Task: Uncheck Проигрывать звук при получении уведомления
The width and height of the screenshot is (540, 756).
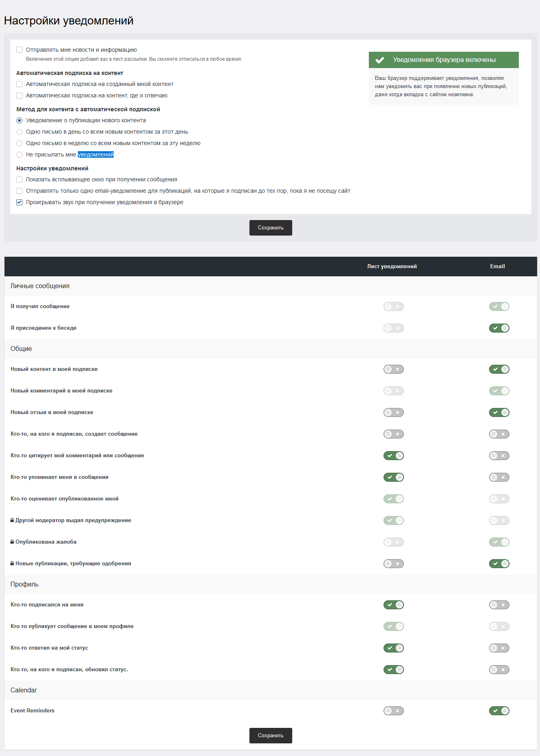Action: pos(20,202)
